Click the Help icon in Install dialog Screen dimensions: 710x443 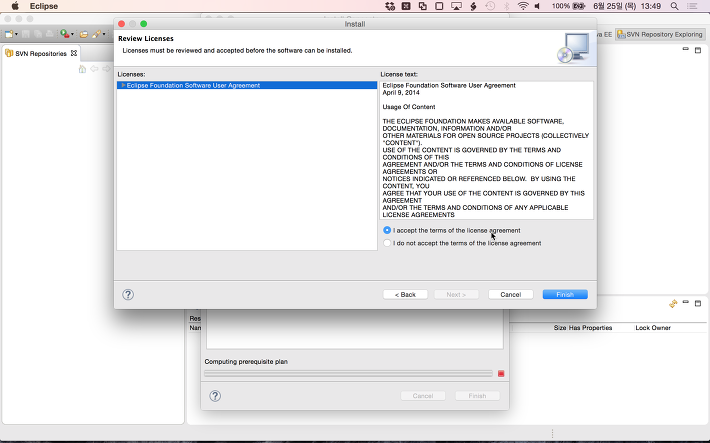click(128, 294)
